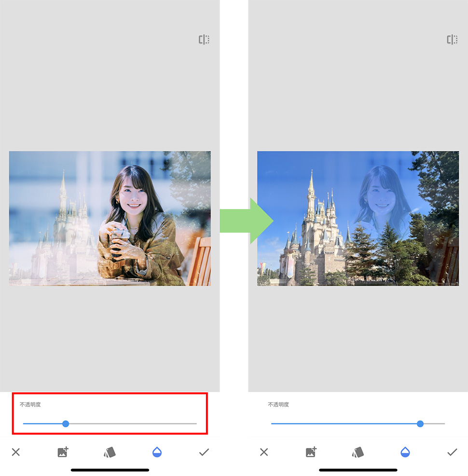Viewport: 468px width, 476px height.
Task: Click opacity slider handle in left screen
Action: coord(66,424)
